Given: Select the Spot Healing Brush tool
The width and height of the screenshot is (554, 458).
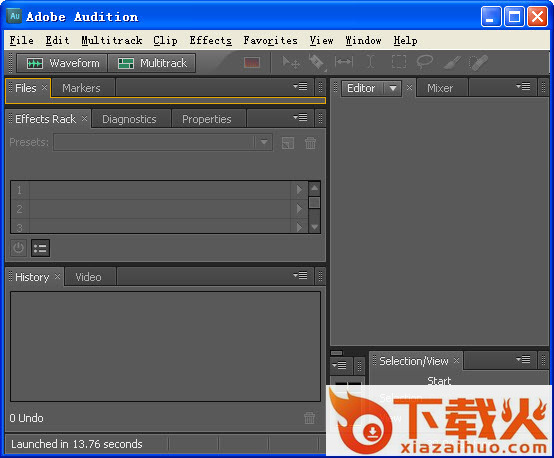Looking at the screenshot, I should coord(478,63).
